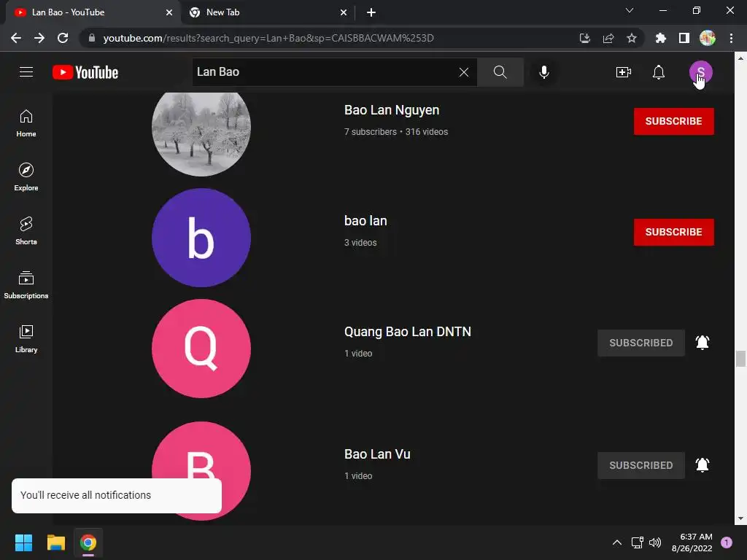The width and height of the screenshot is (747, 560).
Task: Open Bao Lan Nguyen channel name
Action: (392, 110)
